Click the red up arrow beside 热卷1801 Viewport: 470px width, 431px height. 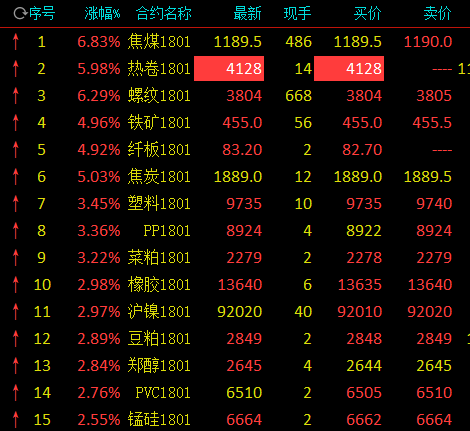[15, 69]
